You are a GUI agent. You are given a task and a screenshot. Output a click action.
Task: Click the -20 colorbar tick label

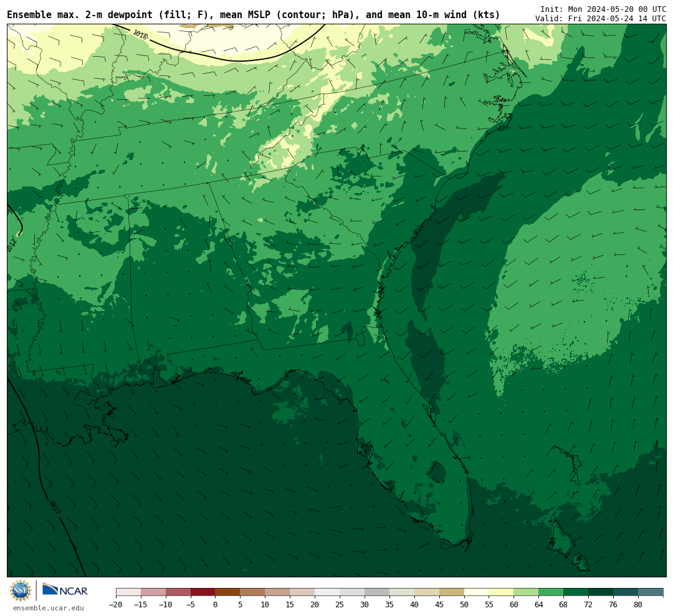pos(116,605)
